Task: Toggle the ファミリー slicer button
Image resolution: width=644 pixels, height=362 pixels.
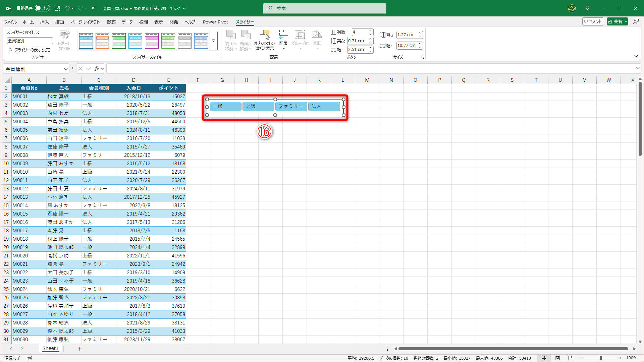Action: click(x=291, y=106)
